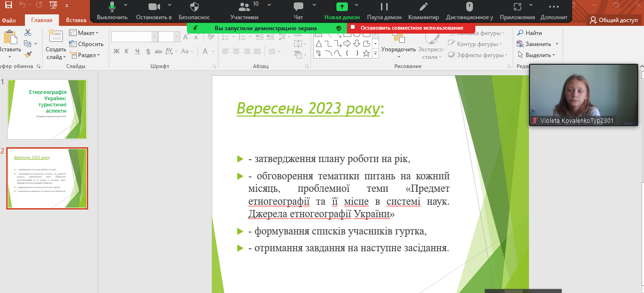Open the Participants panel in Zoom
Screen dimensions: 644x293
click(x=244, y=7)
